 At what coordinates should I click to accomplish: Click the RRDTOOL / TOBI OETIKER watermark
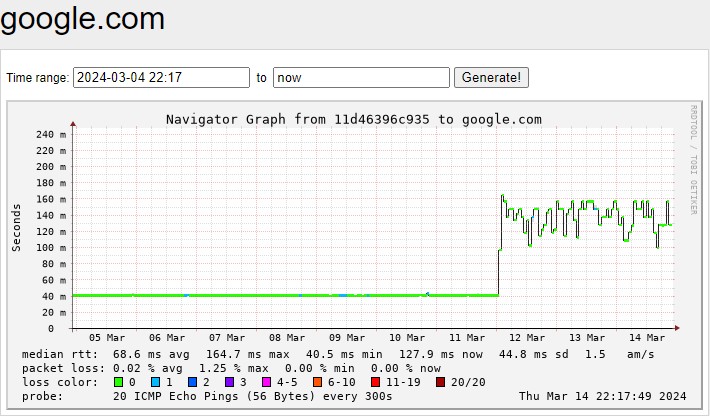692,159
